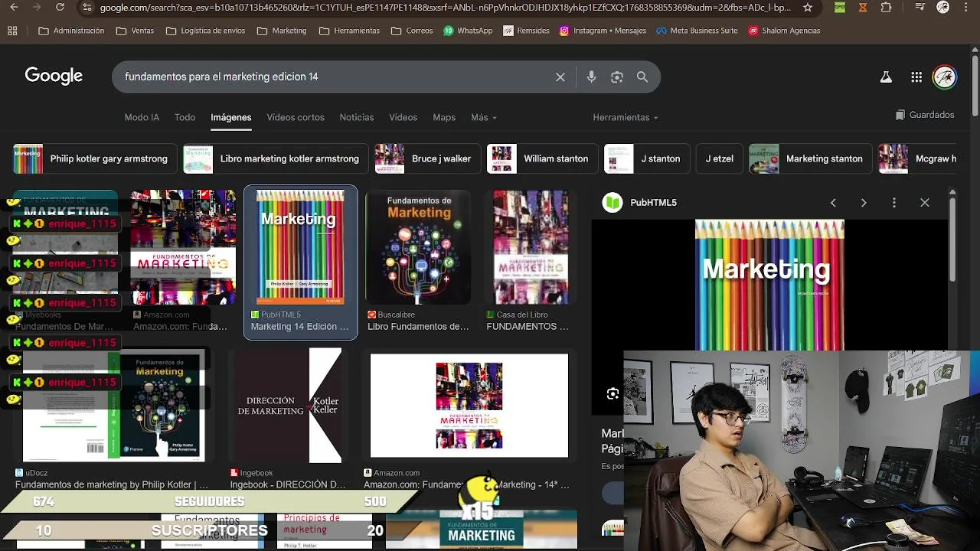This screenshot has width=980, height=551.
Task: Start voice search with microphone icon
Action: pyautogui.click(x=591, y=77)
